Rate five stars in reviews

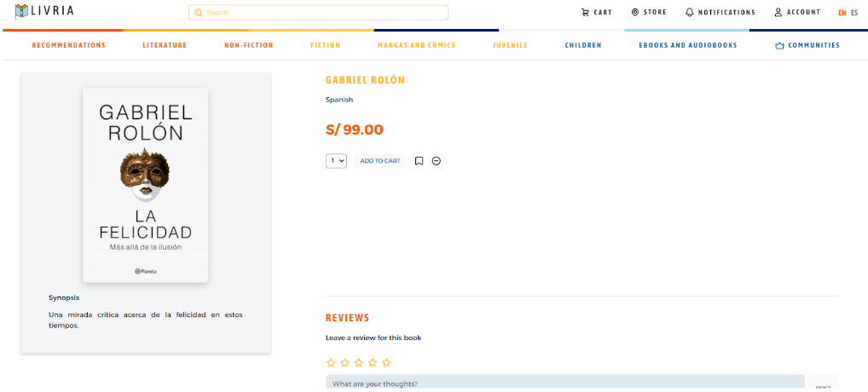(386, 363)
